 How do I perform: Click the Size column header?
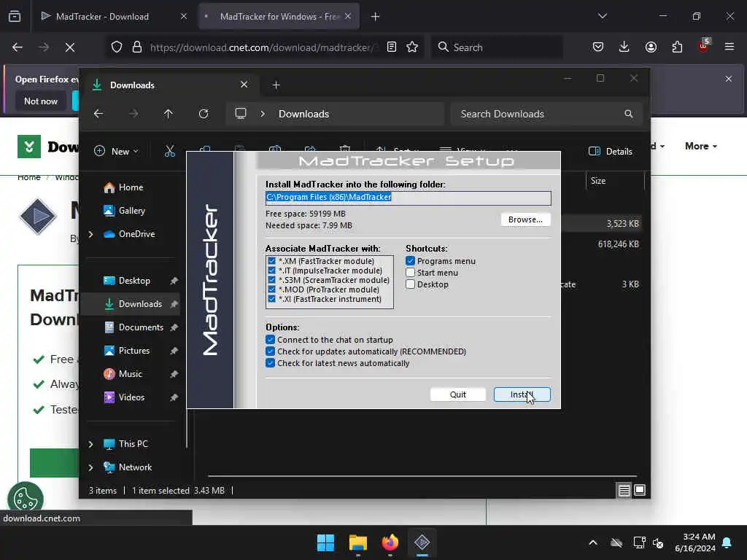tap(614, 181)
